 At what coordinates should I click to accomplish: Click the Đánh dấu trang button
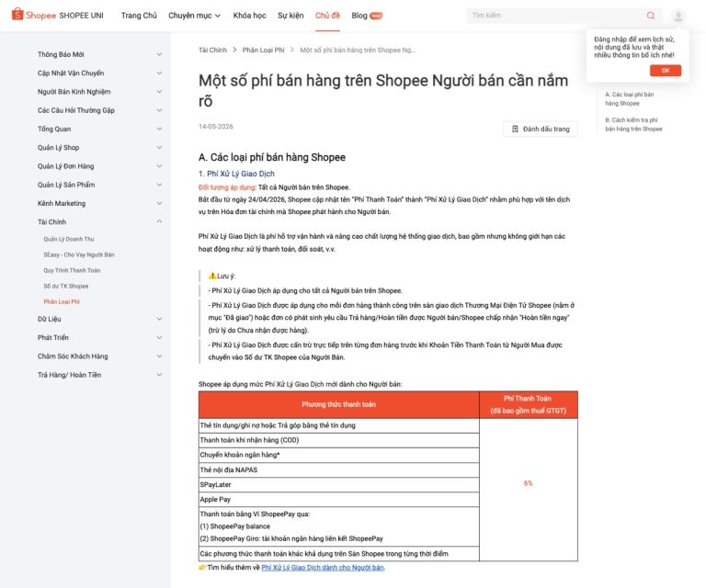click(x=541, y=130)
